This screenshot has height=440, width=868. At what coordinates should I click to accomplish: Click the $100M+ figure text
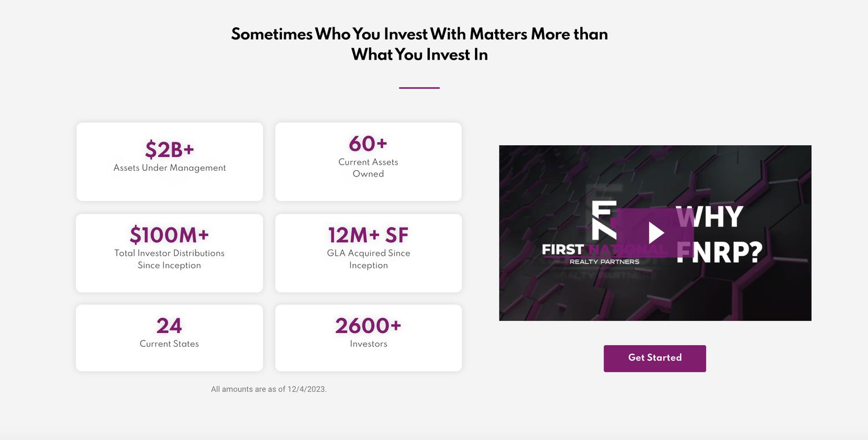(x=170, y=235)
